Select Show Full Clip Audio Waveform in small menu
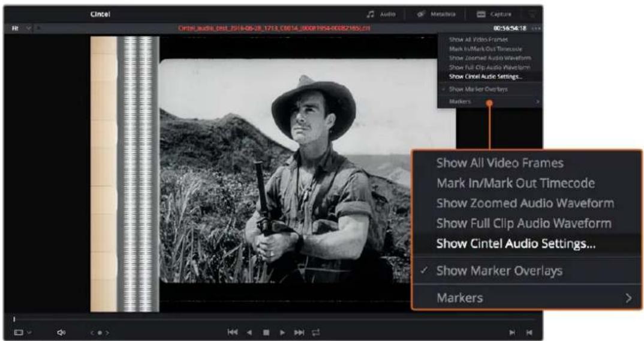 (490, 67)
